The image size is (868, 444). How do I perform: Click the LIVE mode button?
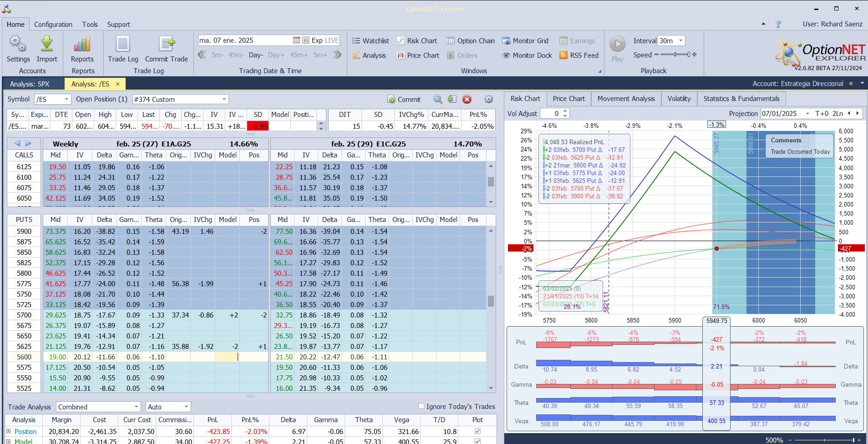331,40
